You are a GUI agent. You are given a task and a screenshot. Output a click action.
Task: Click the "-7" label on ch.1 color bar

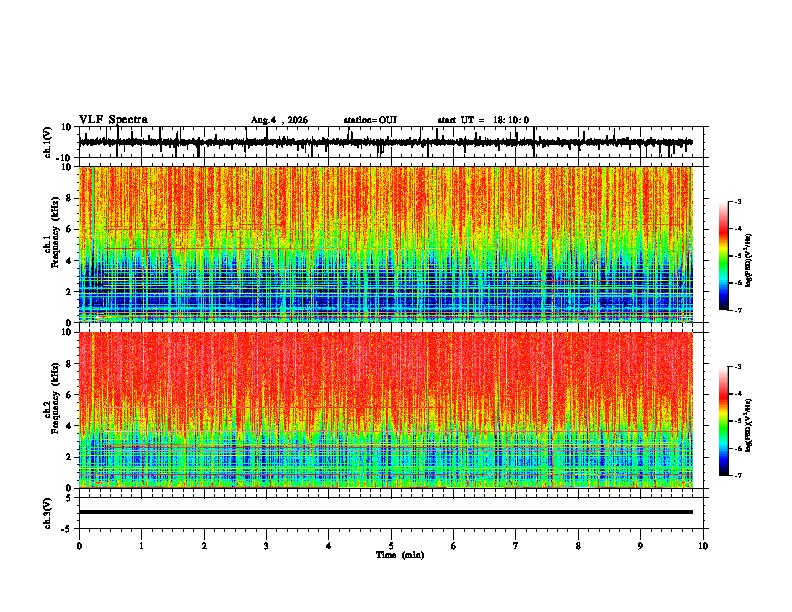pos(738,310)
